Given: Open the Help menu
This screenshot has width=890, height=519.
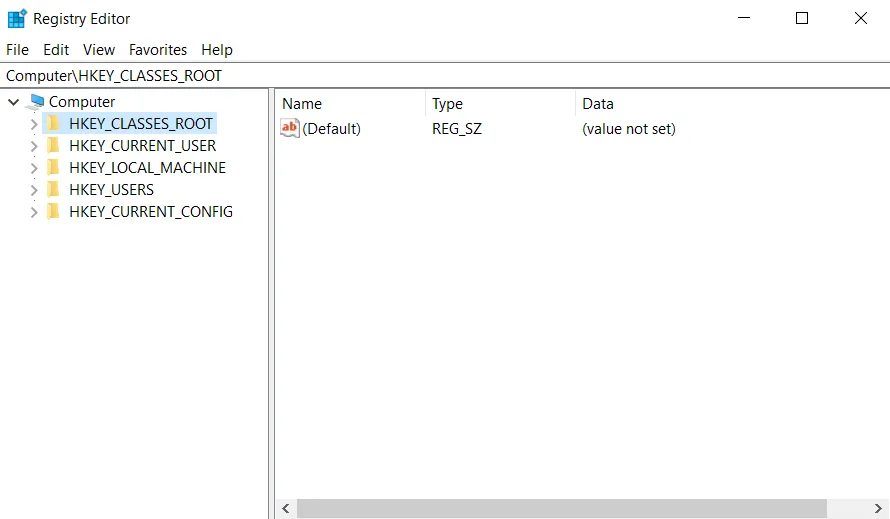Looking at the screenshot, I should pos(217,50).
